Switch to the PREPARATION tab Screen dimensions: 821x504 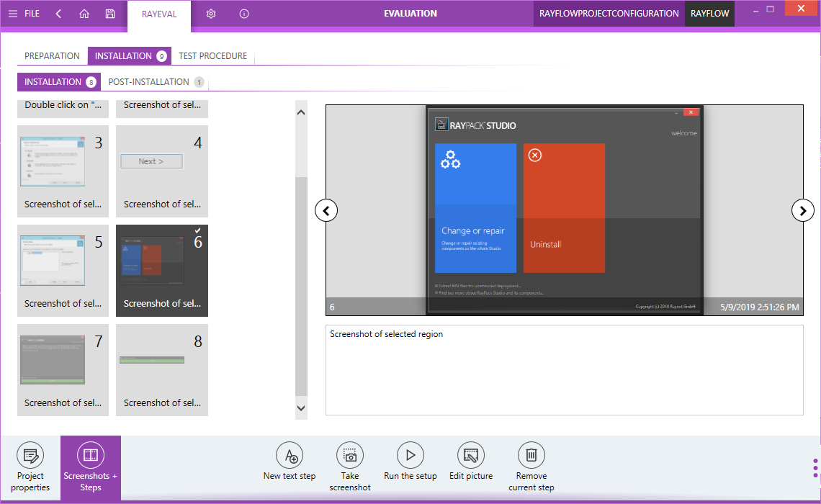click(x=52, y=56)
